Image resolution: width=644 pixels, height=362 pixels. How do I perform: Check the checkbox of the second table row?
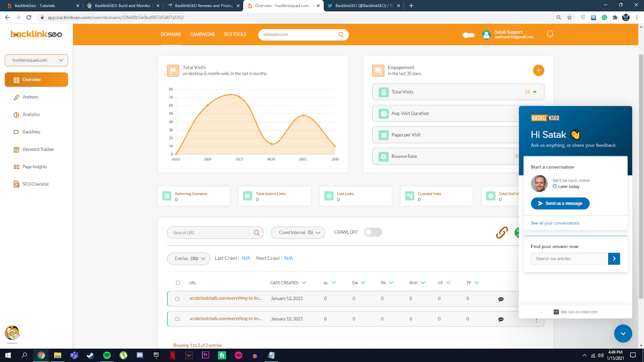pos(177,319)
